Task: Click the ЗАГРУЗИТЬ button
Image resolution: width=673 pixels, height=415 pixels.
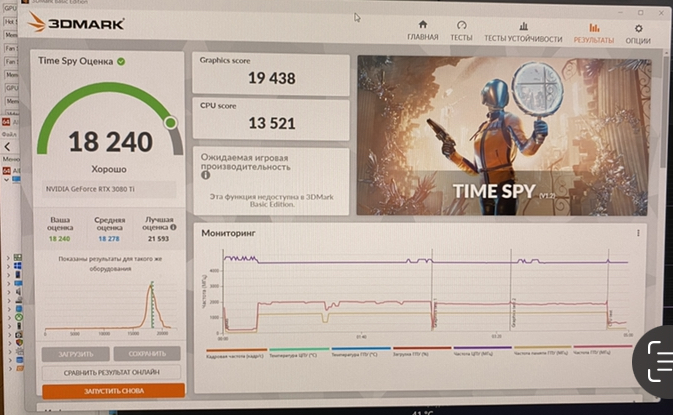Action: pos(76,354)
